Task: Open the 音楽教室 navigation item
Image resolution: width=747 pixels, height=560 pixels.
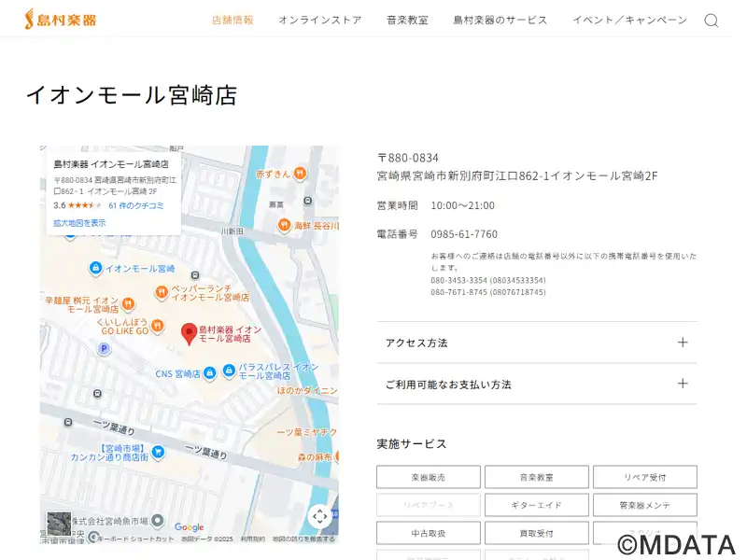Action: [407, 20]
